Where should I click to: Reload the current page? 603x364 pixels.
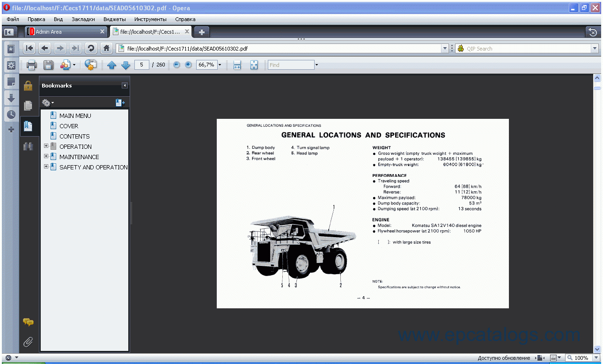point(91,48)
